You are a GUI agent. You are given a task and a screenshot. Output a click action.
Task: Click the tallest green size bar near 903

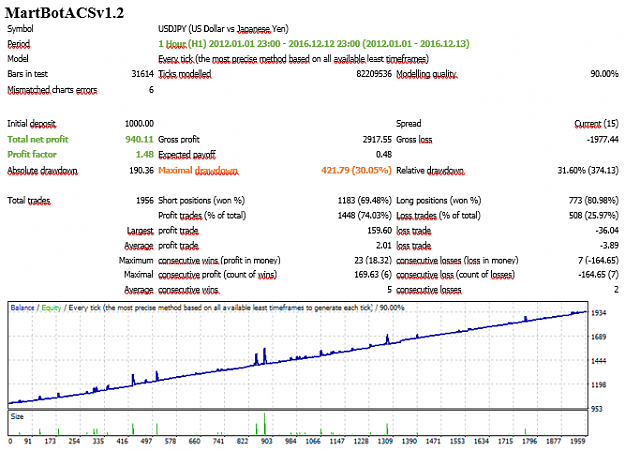[264, 423]
